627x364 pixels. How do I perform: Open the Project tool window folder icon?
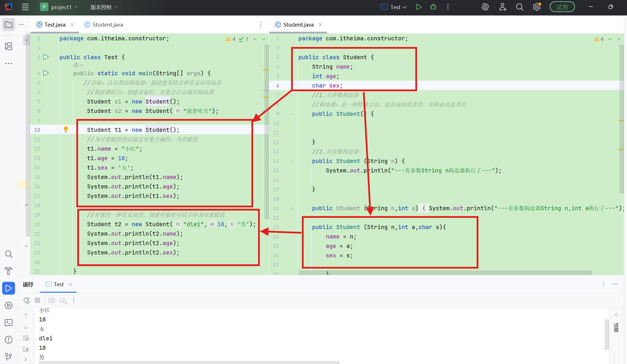click(x=9, y=25)
